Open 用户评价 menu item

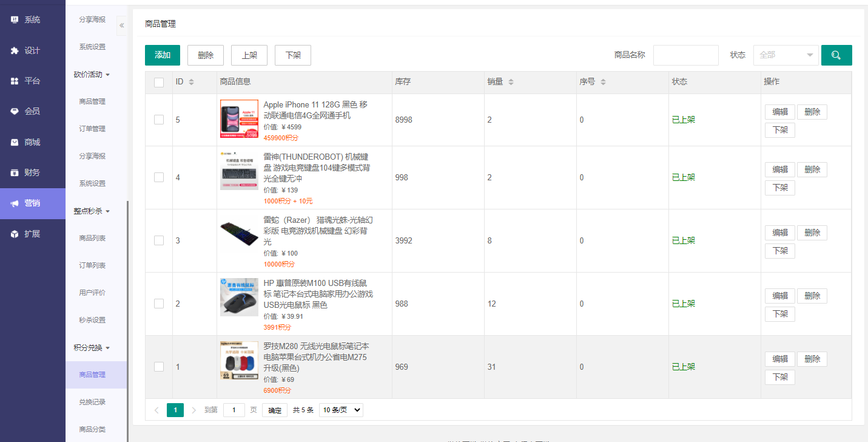click(x=92, y=293)
